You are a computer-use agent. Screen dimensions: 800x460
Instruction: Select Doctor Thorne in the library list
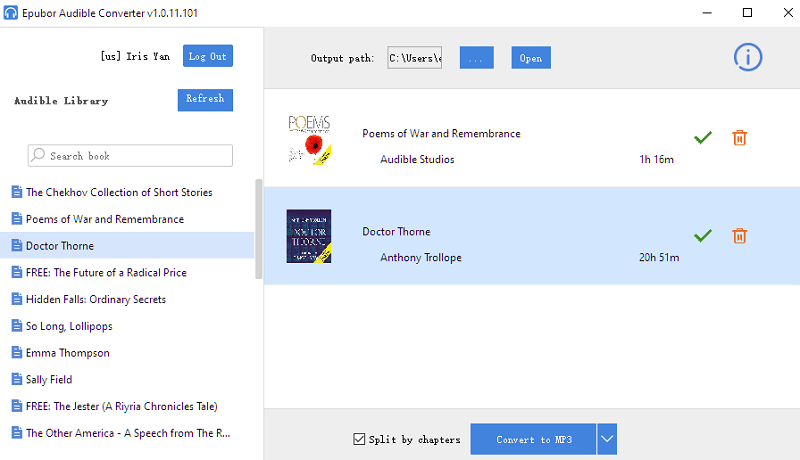coord(127,245)
